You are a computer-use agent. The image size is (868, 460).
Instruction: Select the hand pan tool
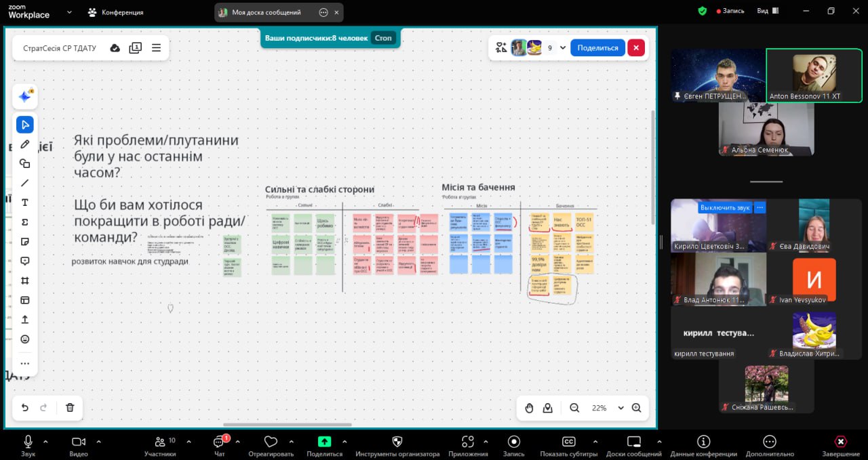(529, 408)
